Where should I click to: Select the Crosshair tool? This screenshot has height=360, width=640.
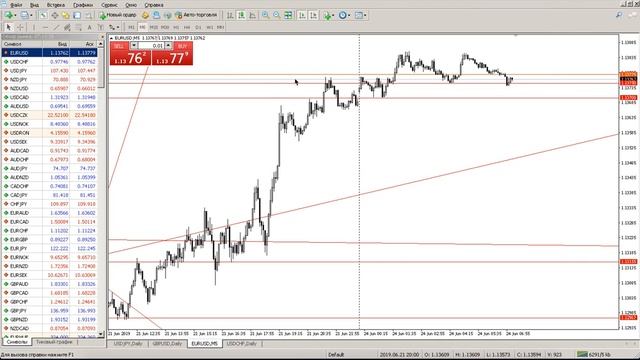(20, 27)
